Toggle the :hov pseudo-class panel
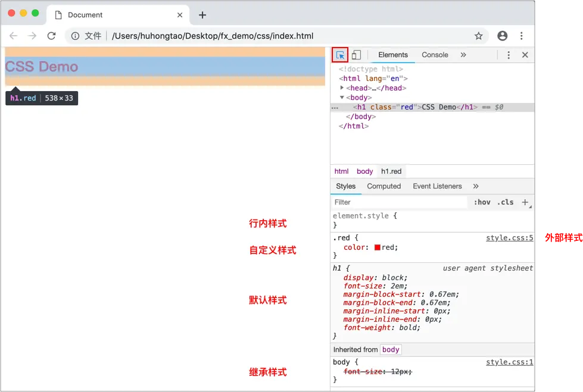This screenshot has width=583, height=392. (482, 202)
